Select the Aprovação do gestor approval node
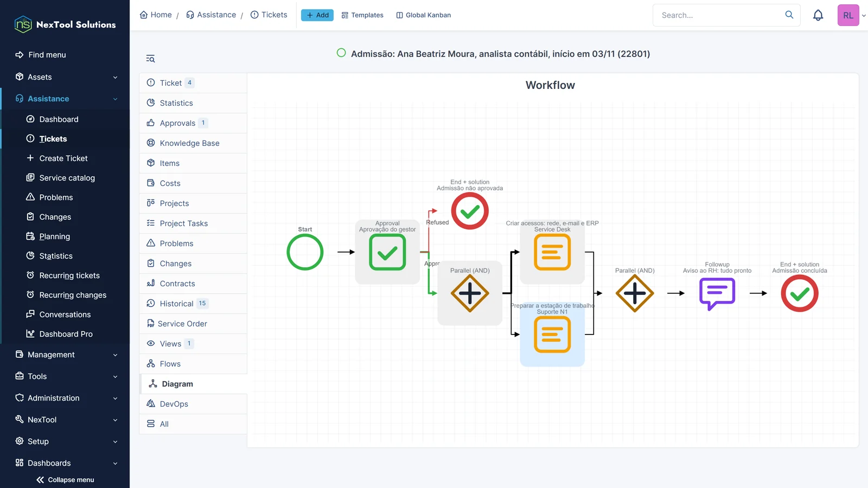 click(x=387, y=252)
